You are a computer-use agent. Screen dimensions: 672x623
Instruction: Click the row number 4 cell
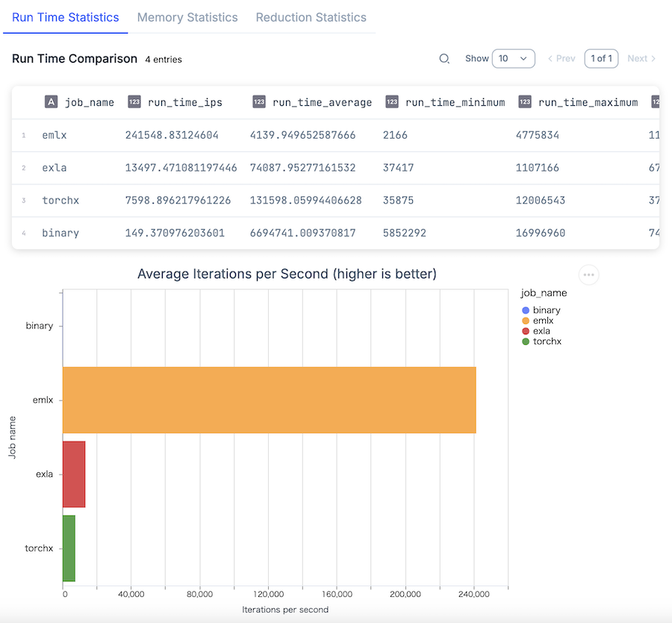pos(24,234)
